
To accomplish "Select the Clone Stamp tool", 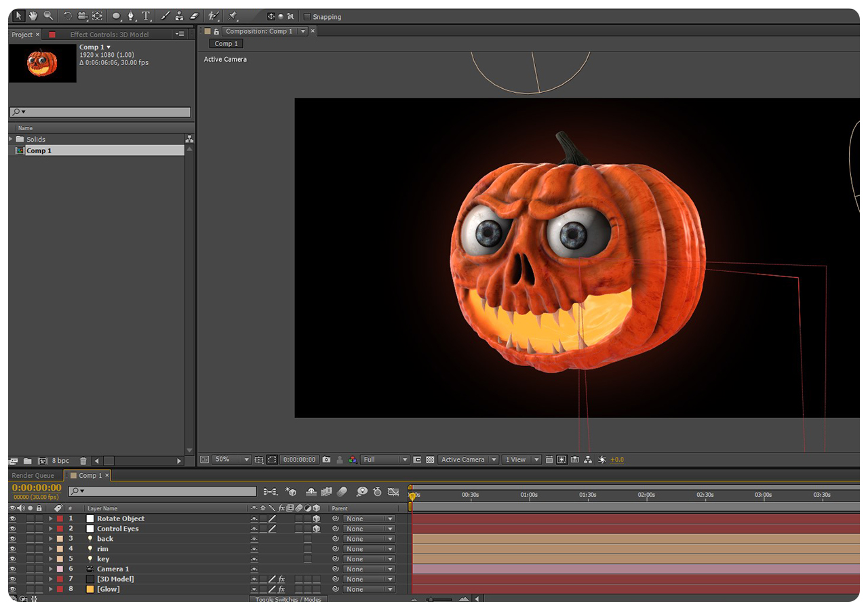I will click(179, 16).
